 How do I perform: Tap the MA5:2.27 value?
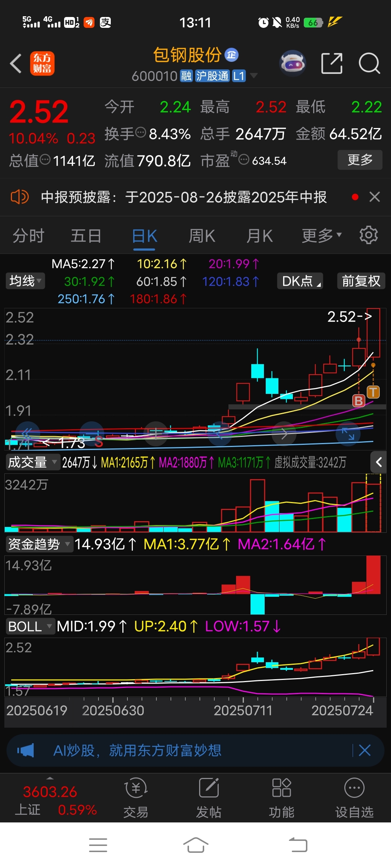pyautogui.click(x=83, y=264)
